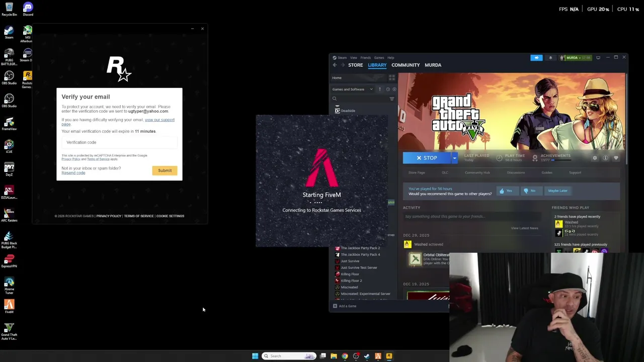Favorite GTA V with the heart icon
Screen dimensions: 644x362
(616, 158)
